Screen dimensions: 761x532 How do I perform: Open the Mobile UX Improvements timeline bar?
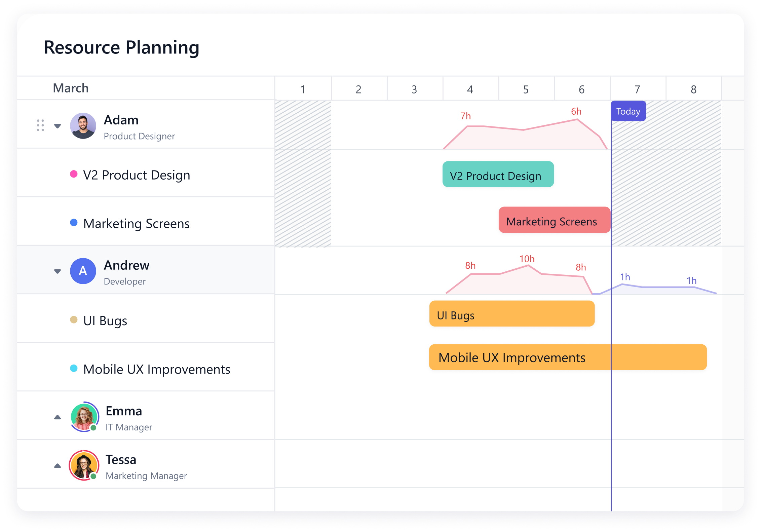coord(568,357)
